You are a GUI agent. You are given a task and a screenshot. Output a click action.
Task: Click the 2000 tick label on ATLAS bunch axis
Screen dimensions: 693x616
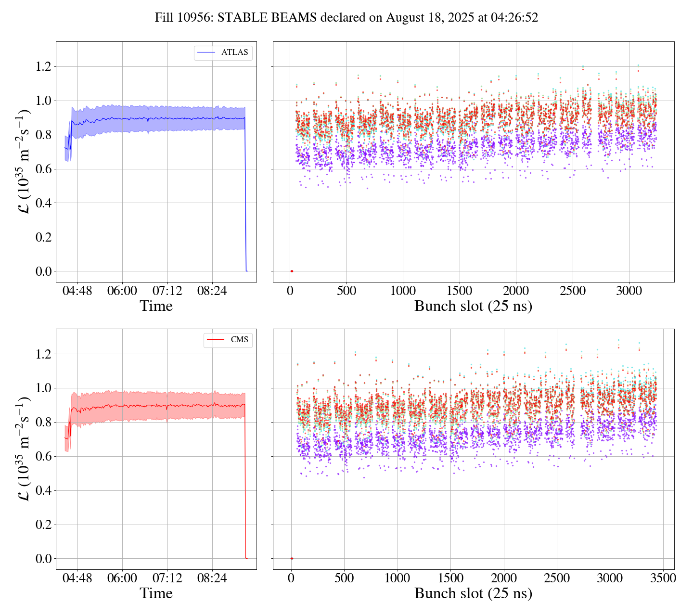coord(516,291)
